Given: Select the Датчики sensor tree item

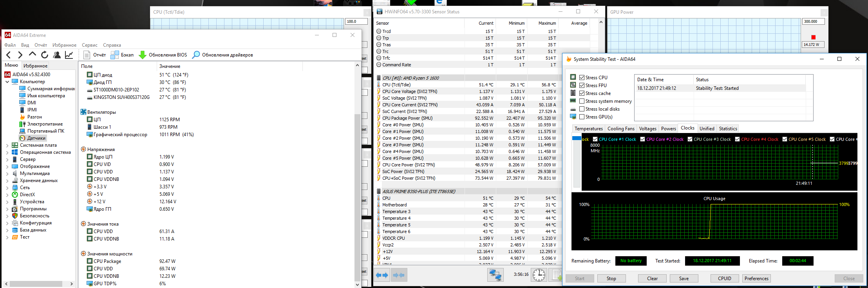Looking at the screenshot, I should [33, 138].
